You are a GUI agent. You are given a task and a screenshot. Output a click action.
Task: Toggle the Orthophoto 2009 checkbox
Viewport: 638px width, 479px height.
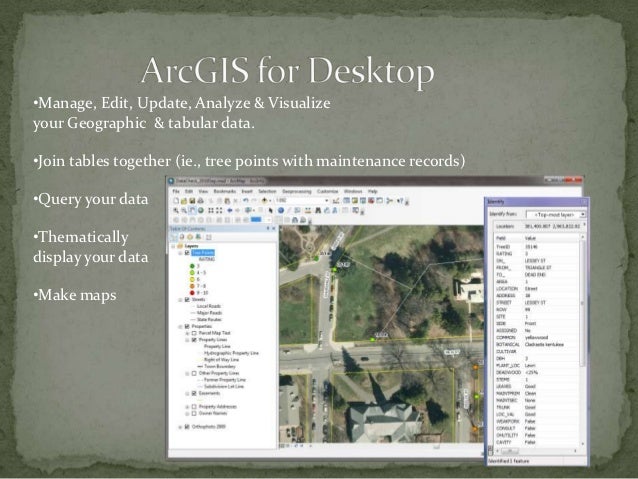tap(187, 427)
